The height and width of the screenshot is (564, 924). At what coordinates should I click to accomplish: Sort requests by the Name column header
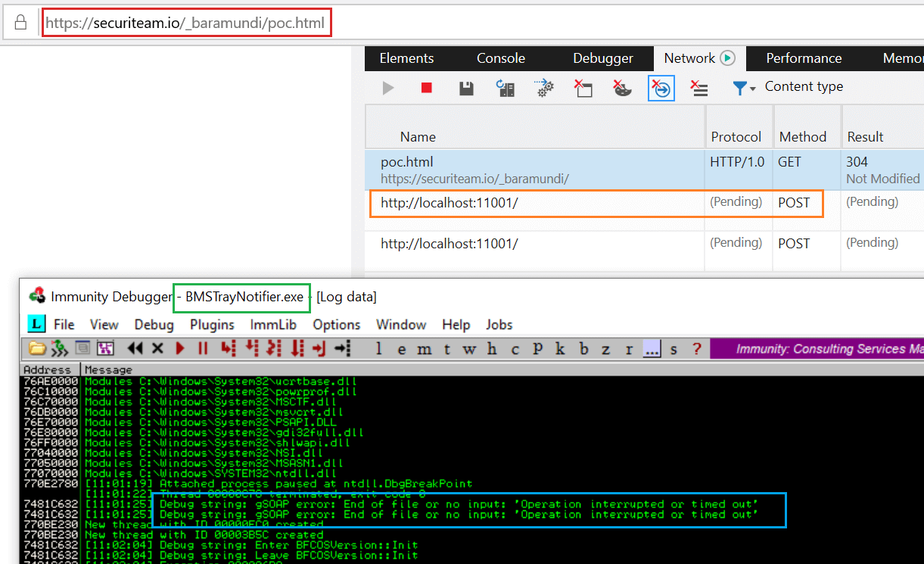point(418,137)
